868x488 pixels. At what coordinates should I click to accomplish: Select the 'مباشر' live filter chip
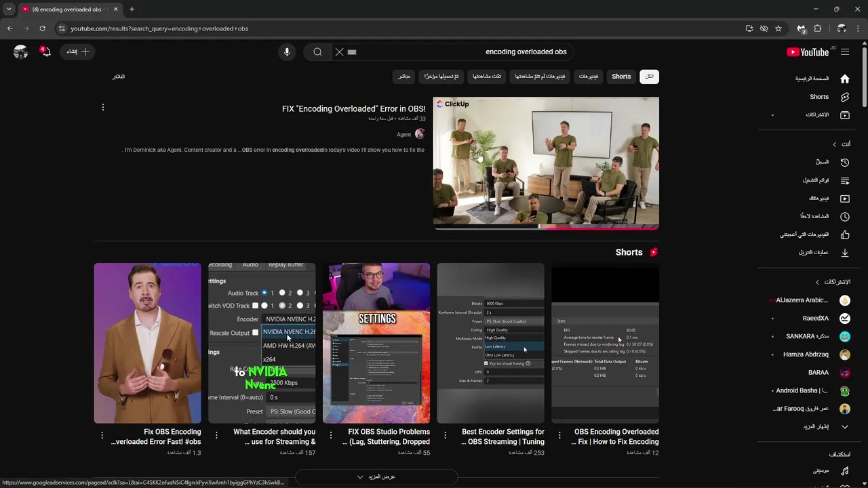pyautogui.click(x=404, y=77)
